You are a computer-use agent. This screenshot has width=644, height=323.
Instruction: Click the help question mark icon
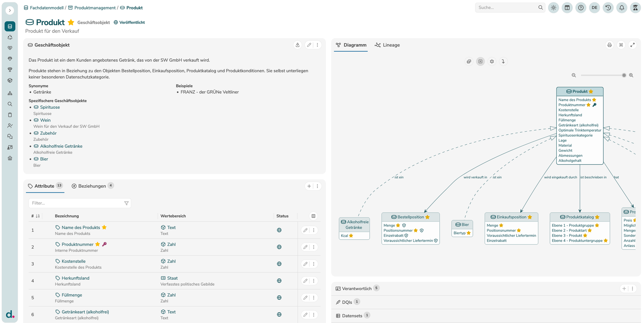(581, 8)
